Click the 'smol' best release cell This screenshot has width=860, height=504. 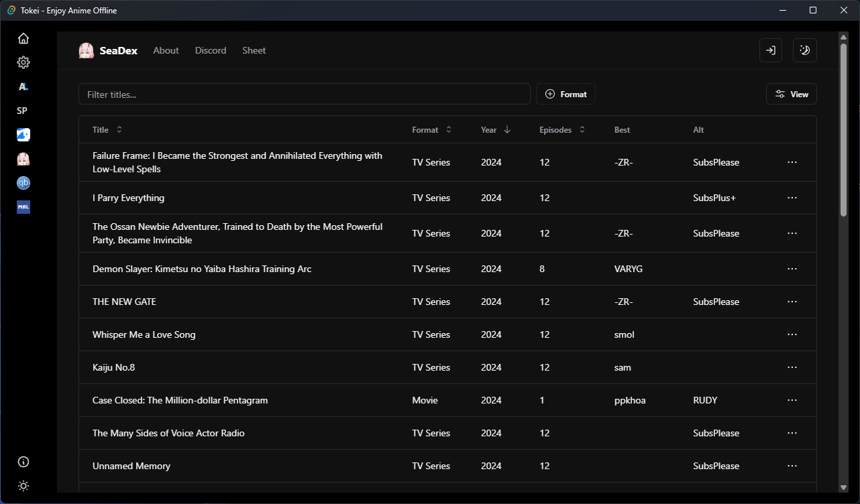click(x=624, y=334)
